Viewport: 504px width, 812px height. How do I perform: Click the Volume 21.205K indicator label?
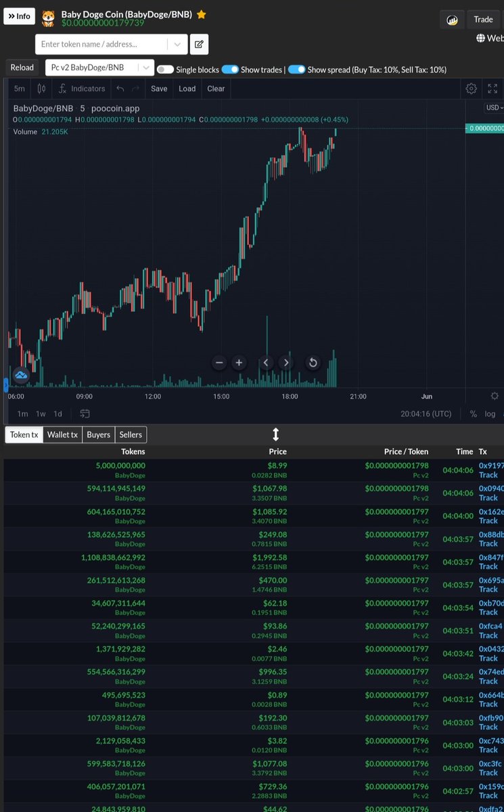click(41, 131)
